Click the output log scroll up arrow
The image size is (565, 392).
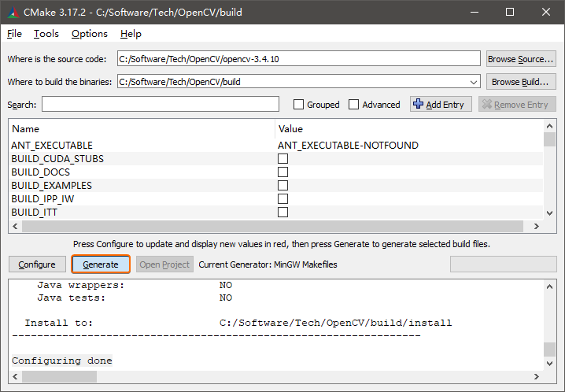[549, 287]
